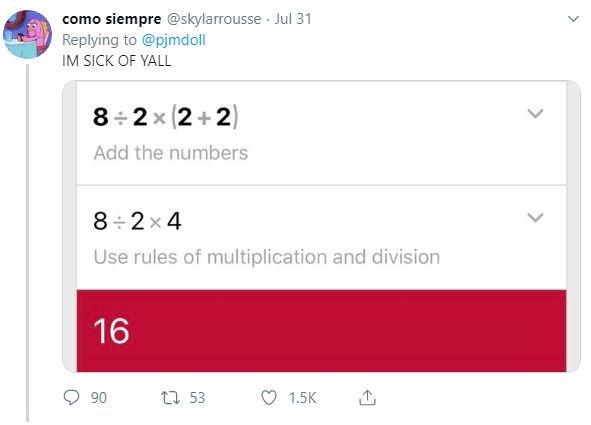
Task: Click the 'Add the numbers' hint text
Action: click(x=171, y=153)
